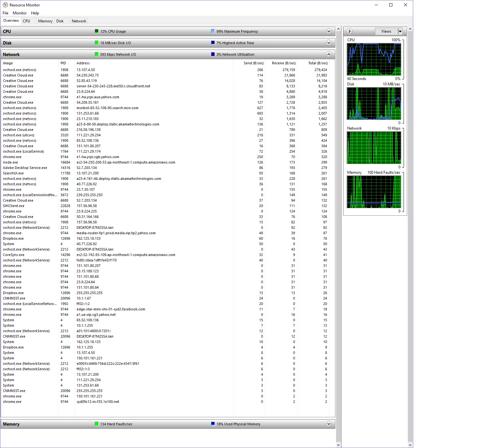Switch to the Overview tab

11,20
